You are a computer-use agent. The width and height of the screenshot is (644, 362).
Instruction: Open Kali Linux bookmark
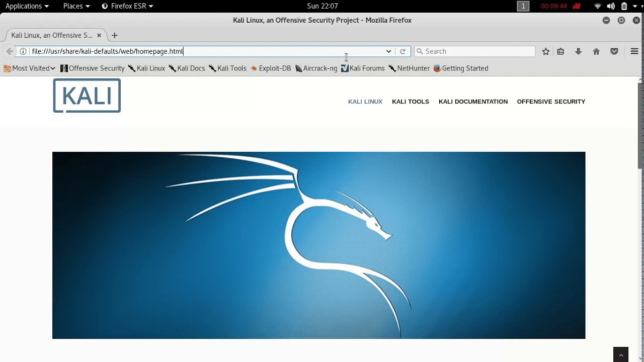pyautogui.click(x=146, y=68)
